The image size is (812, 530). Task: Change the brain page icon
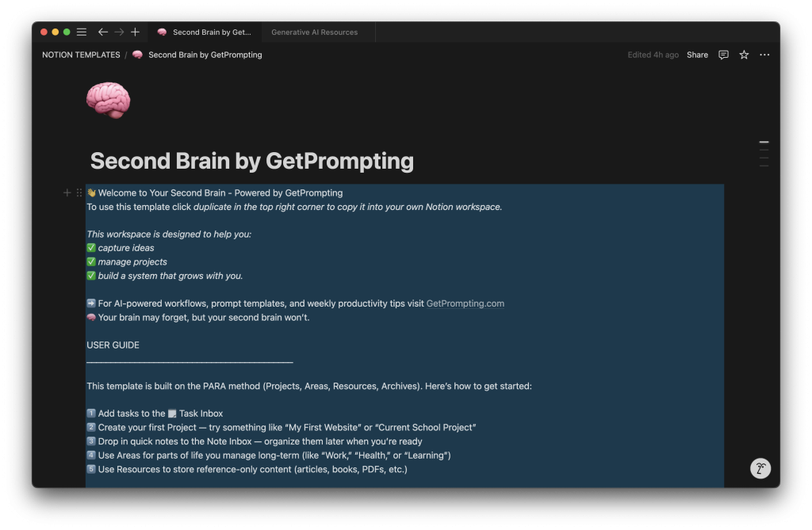pyautogui.click(x=108, y=100)
